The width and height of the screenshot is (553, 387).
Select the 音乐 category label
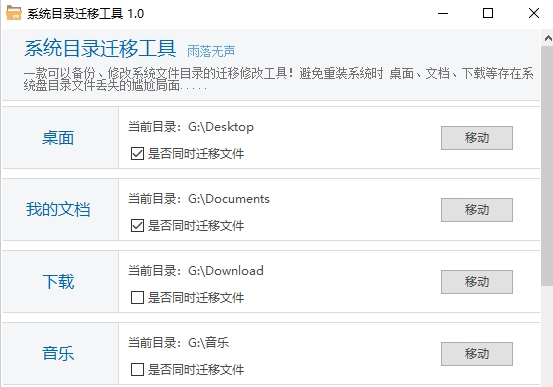point(58,353)
